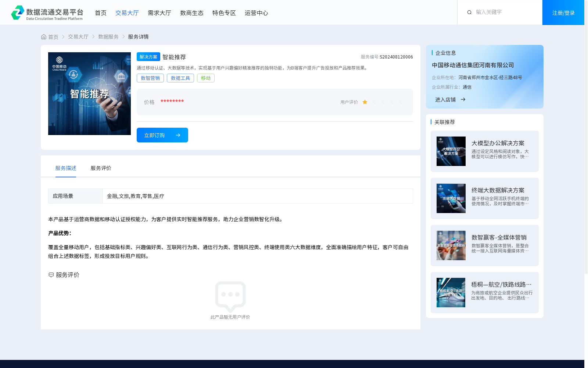Click the 智能推荐 product title
This screenshot has height=368, width=588.
(x=174, y=57)
